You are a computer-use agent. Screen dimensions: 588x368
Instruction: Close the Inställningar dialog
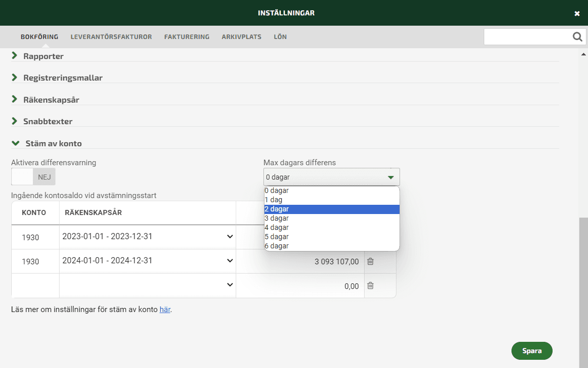coord(577,13)
